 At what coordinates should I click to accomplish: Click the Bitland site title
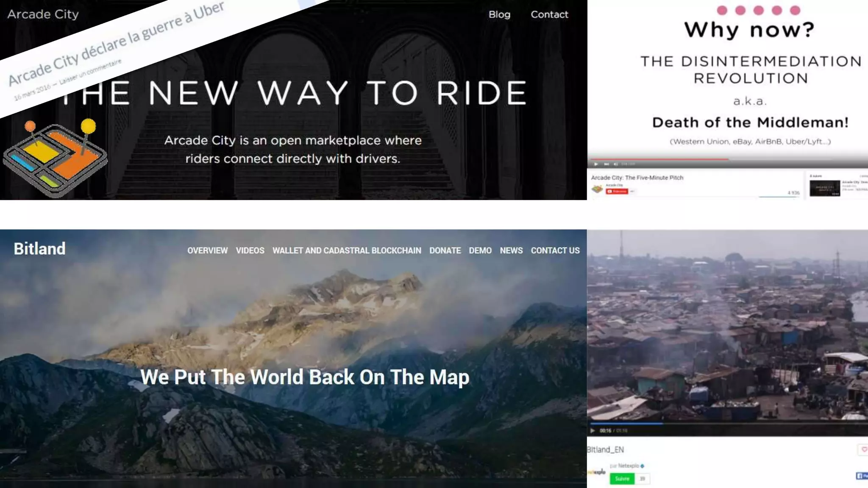tap(39, 249)
